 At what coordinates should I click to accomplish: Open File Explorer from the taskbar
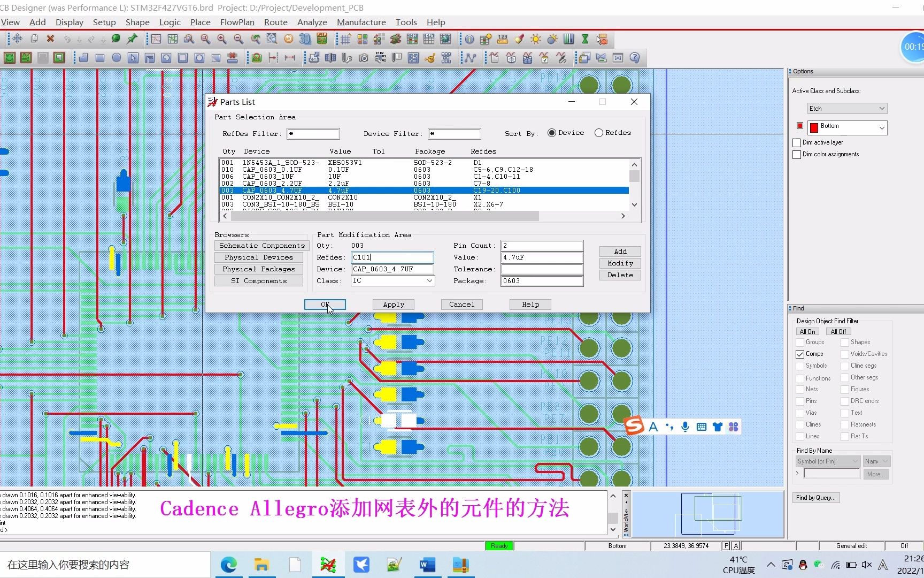261,565
